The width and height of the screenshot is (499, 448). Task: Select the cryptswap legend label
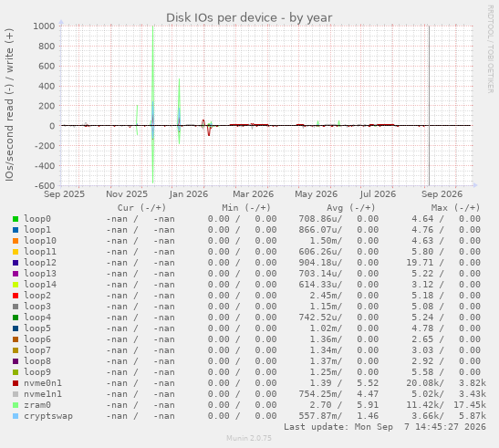pos(48,416)
